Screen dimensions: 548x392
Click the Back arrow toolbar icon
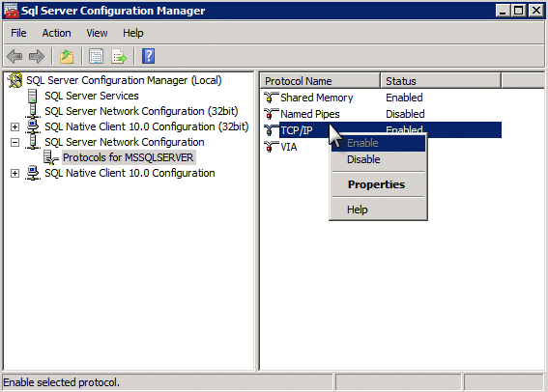click(x=14, y=56)
